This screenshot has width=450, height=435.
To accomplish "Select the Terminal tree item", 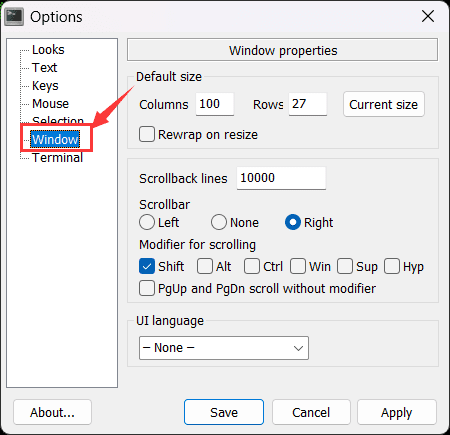I will [x=57, y=158].
